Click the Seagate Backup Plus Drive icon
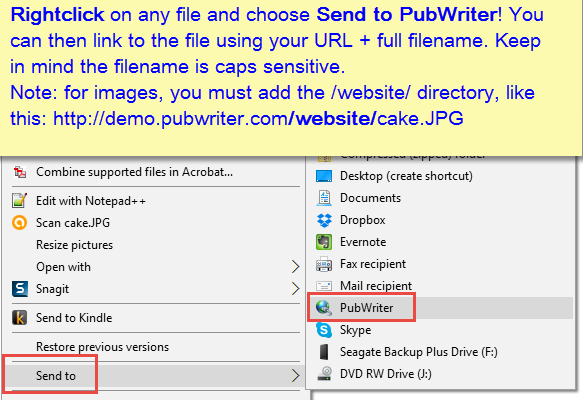 pyautogui.click(x=324, y=352)
